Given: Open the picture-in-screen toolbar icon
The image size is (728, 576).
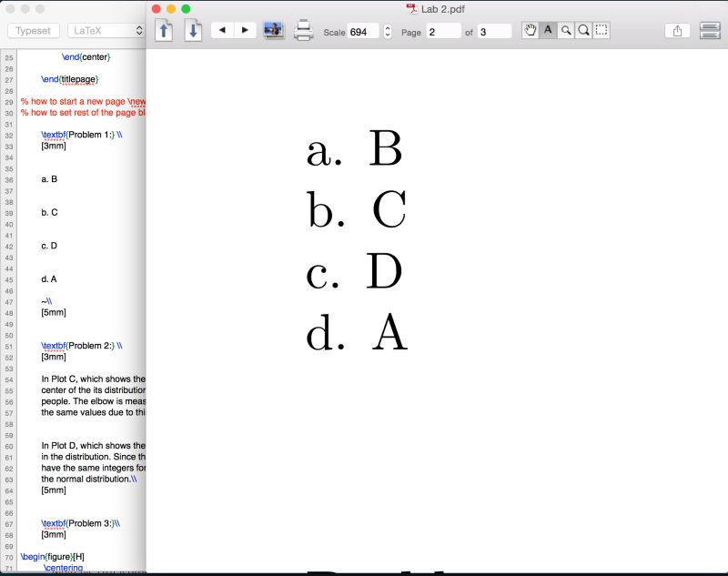Looking at the screenshot, I should [274, 30].
